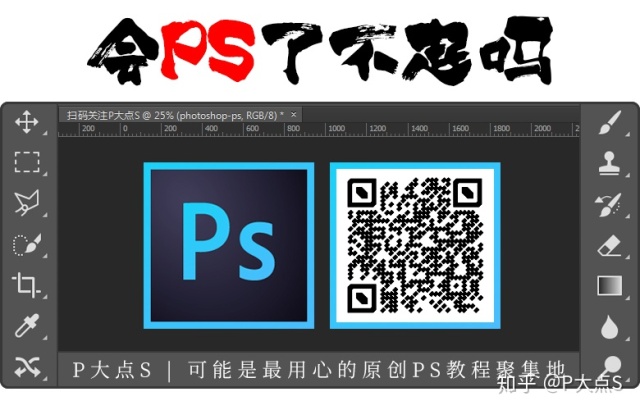Select the Move tool
This screenshot has height=410, width=640.
27,121
